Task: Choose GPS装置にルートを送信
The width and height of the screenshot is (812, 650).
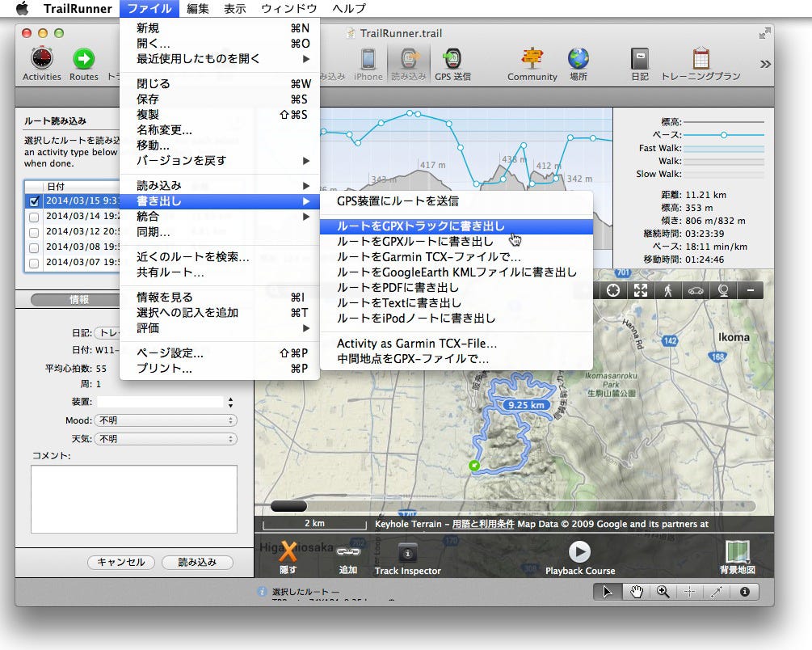Action: (x=456, y=201)
